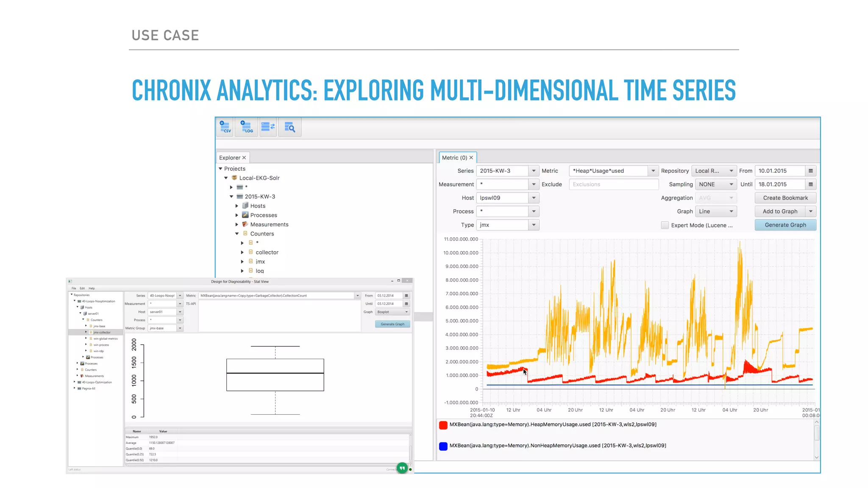The height and width of the screenshot is (488, 868).
Task: Collapse the Projects tree node
Action: pyautogui.click(x=220, y=169)
